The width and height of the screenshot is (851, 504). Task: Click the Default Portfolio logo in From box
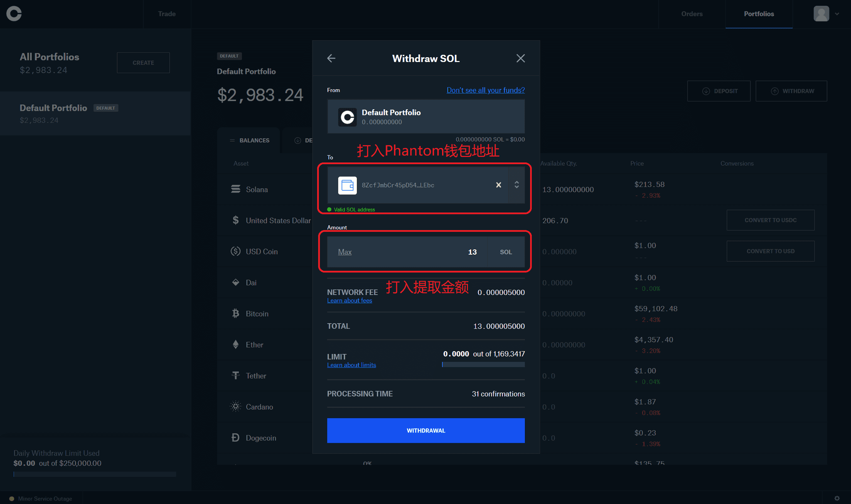tap(347, 117)
